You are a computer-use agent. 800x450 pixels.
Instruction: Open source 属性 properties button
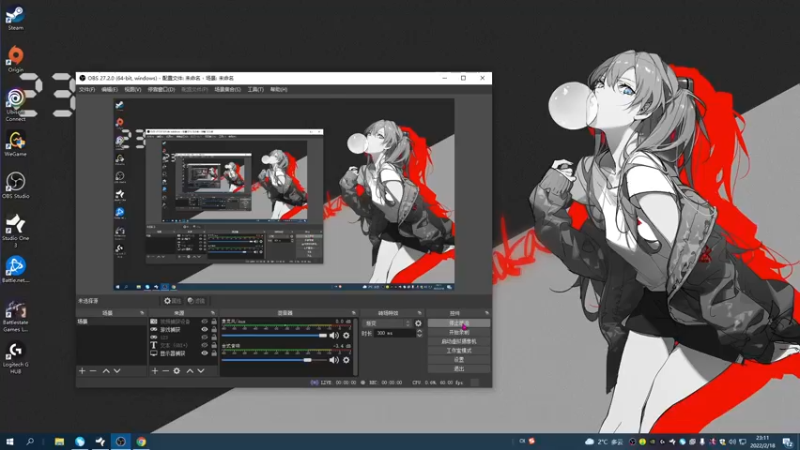tap(172, 301)
